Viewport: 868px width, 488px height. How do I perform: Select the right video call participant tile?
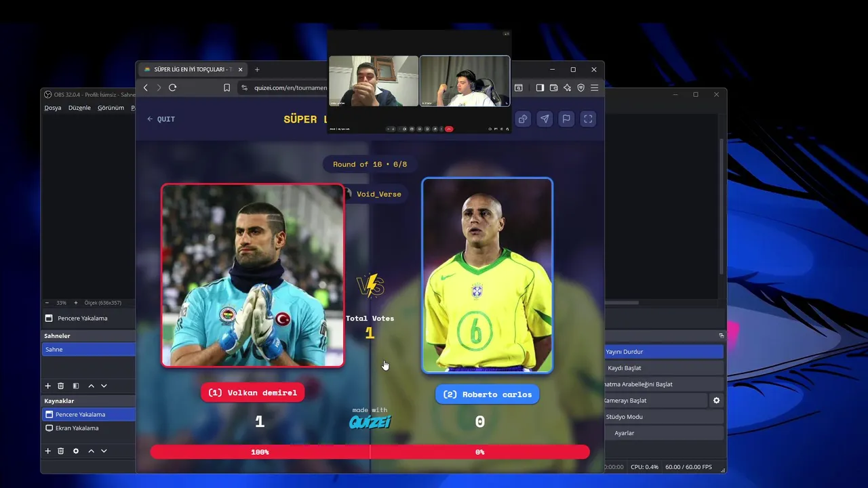[x=465, y=81]
